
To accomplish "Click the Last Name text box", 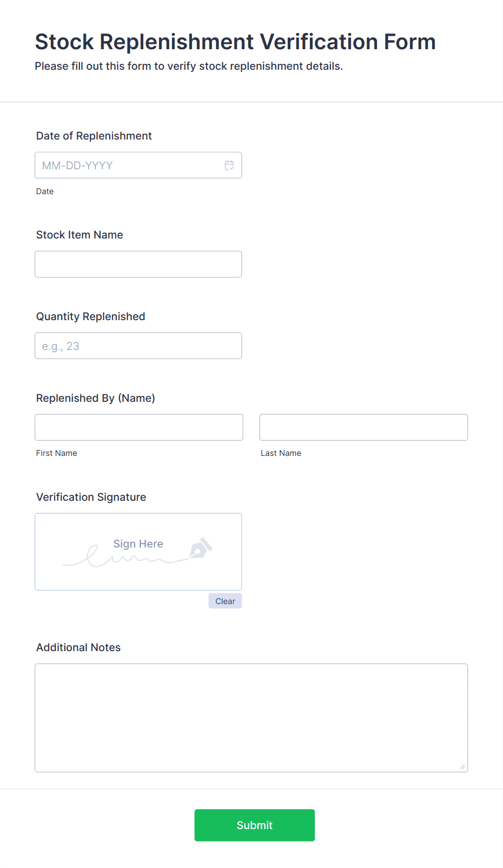I will (x=363, y=428).
